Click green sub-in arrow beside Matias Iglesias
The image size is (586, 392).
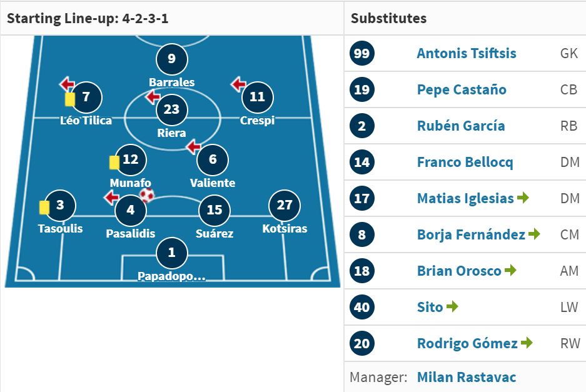[x=523, y=198]
